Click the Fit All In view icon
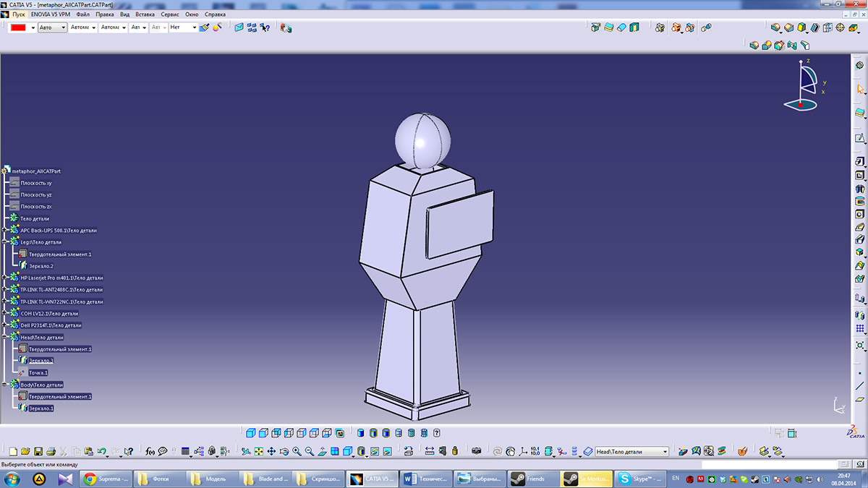 (x=258, y=452)
